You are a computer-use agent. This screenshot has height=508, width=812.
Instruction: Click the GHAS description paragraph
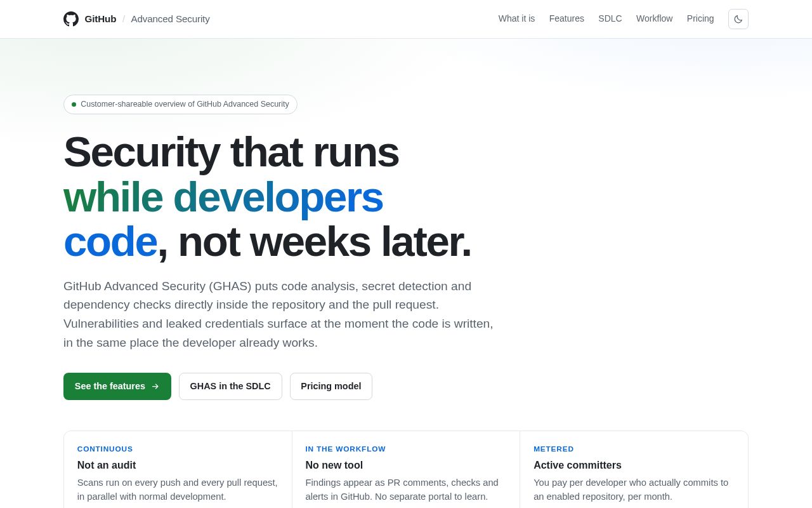278,314
